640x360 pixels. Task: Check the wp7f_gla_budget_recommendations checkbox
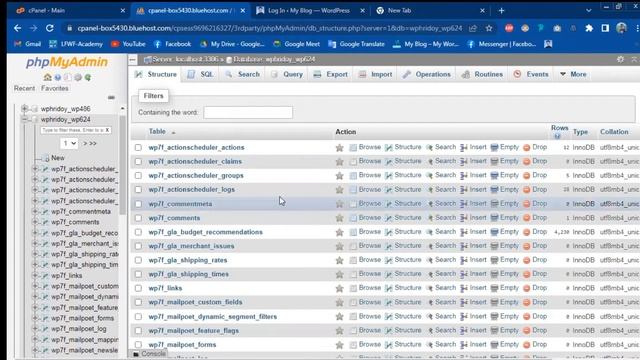click(138, 232)
